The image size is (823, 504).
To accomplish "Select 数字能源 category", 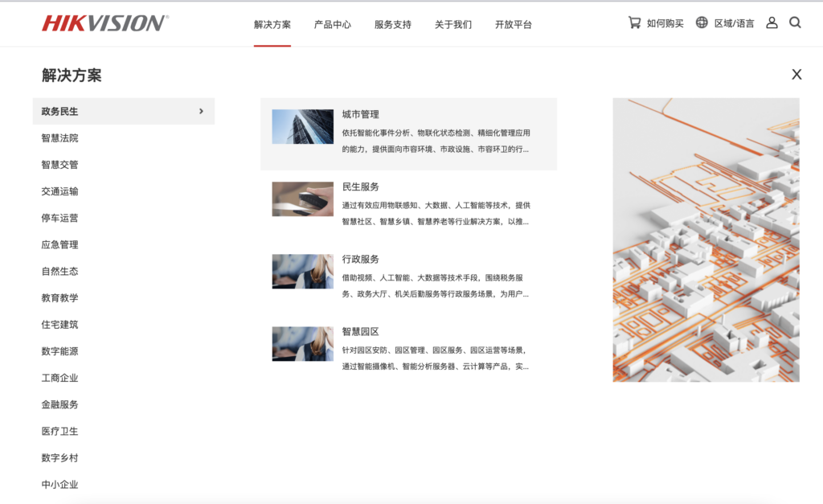I will (59, 351).
